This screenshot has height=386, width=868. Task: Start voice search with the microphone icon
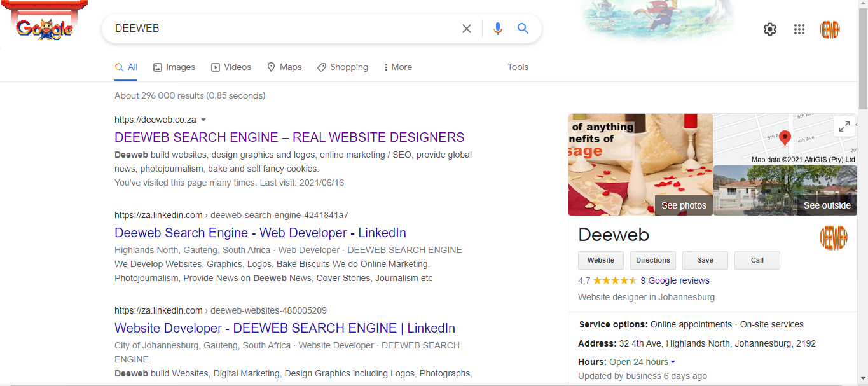tap(498, 29)
